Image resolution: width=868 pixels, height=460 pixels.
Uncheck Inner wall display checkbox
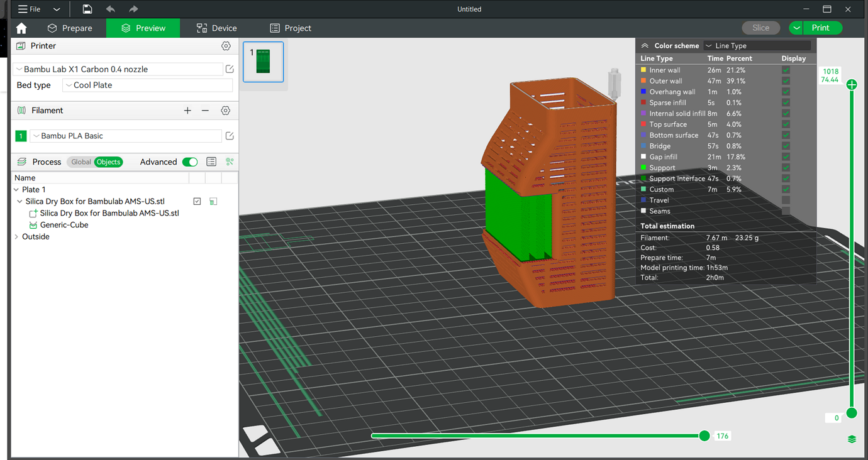pos(786,70)
